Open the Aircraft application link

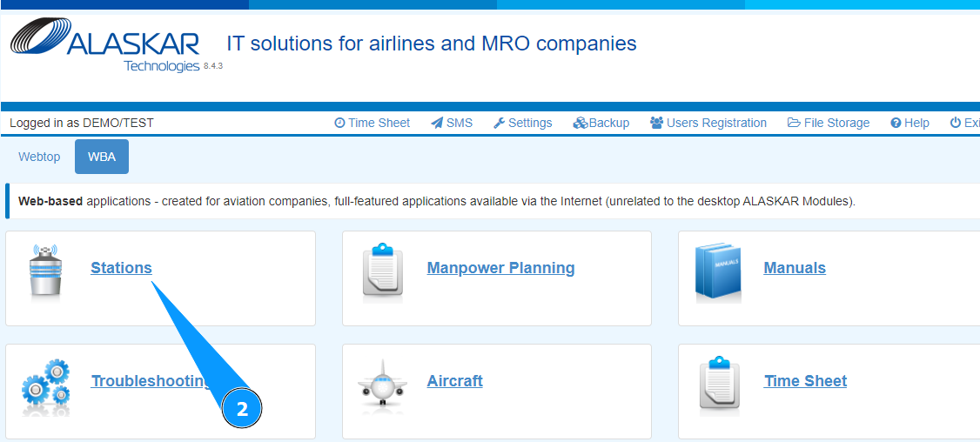454,381
